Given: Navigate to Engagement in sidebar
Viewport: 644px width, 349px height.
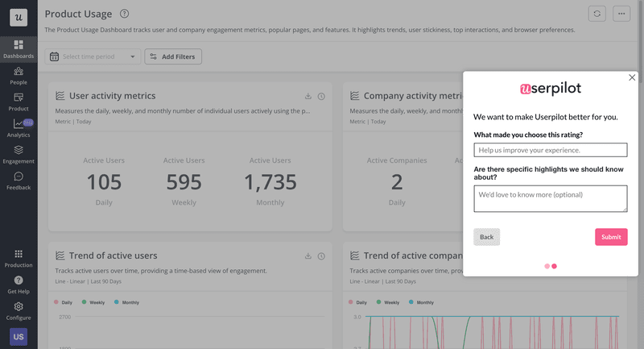Looking at the screenshot, I should 19,155.
